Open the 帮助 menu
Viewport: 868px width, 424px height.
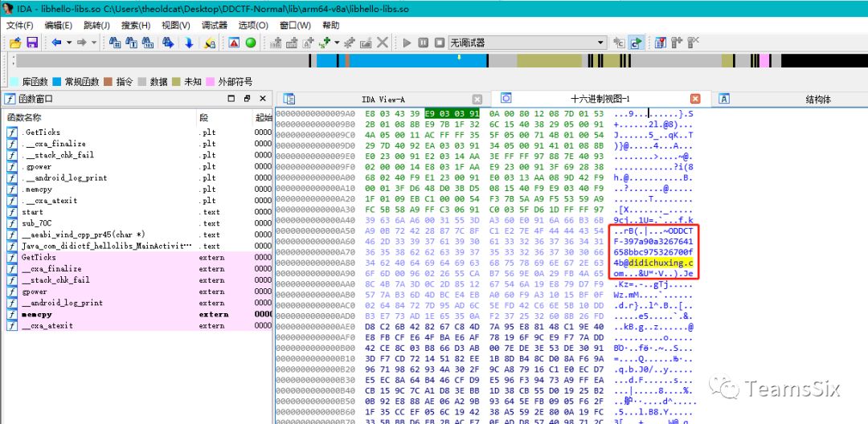[331, 26]
